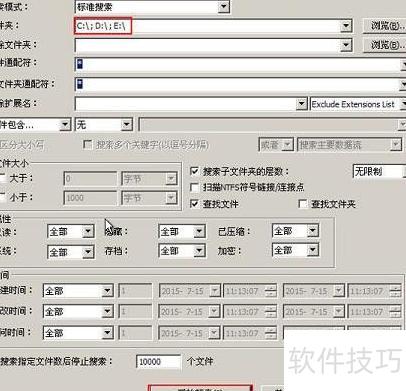Uncheck the 查找文件 checkbox
Image resolution: width=406 pixels, height=391 pixels.
click(x=194, y=203)
